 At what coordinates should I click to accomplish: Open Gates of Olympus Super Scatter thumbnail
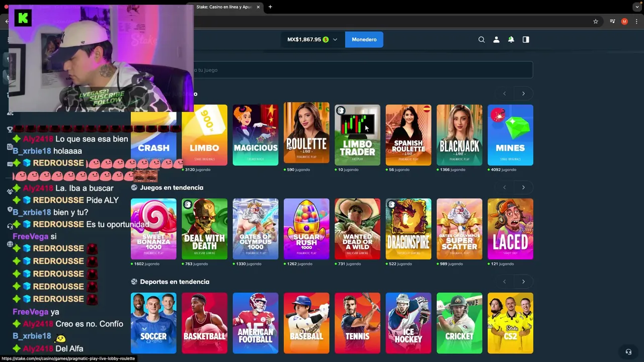click(459, 229)
